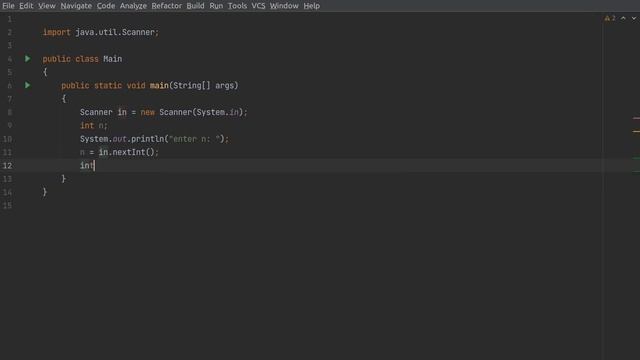Screen dimensions: 640x360
Task: Open the Run menu
Action: [x=216, y=6]
